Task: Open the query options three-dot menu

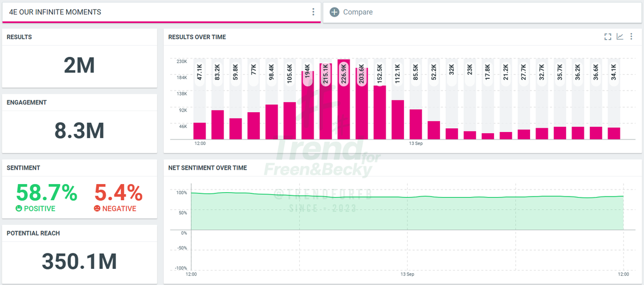Action: (313, 12)
